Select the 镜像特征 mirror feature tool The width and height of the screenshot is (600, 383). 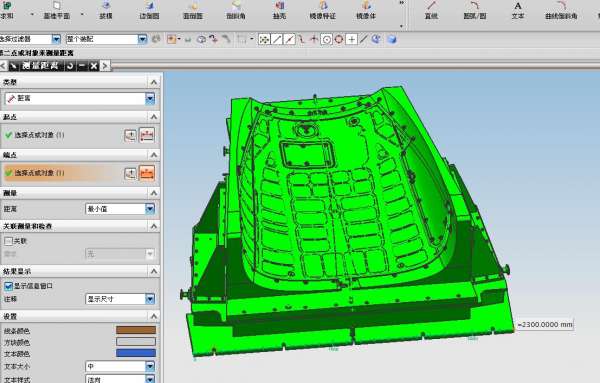coord(323,10)
